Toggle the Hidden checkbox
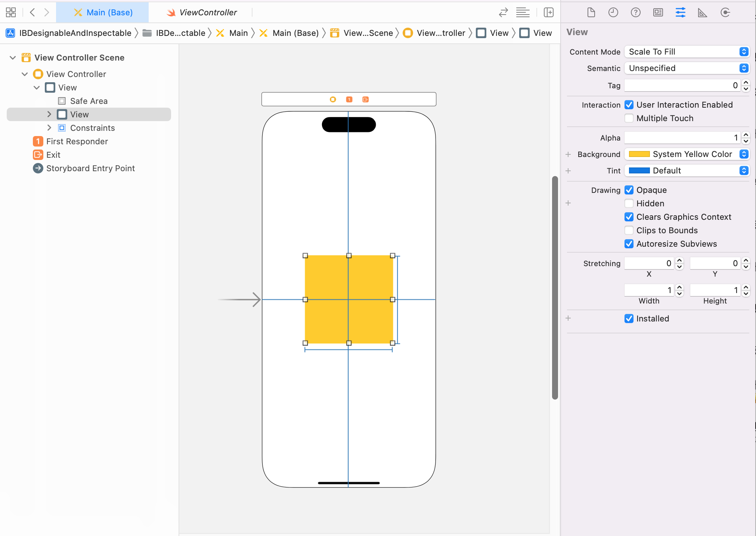The width and height of the screenshot is (756, 536). (x=629, y=203)
